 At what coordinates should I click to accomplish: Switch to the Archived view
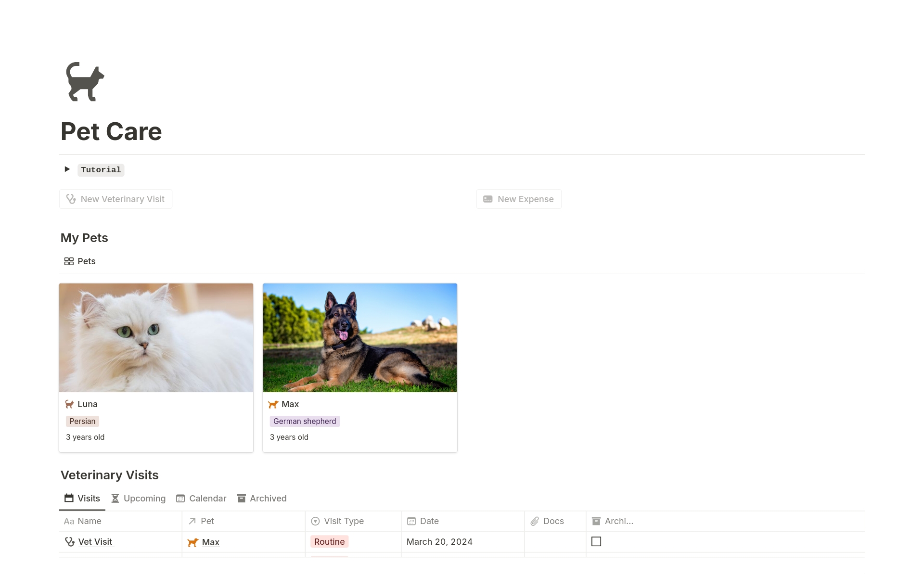click(267, 498)
